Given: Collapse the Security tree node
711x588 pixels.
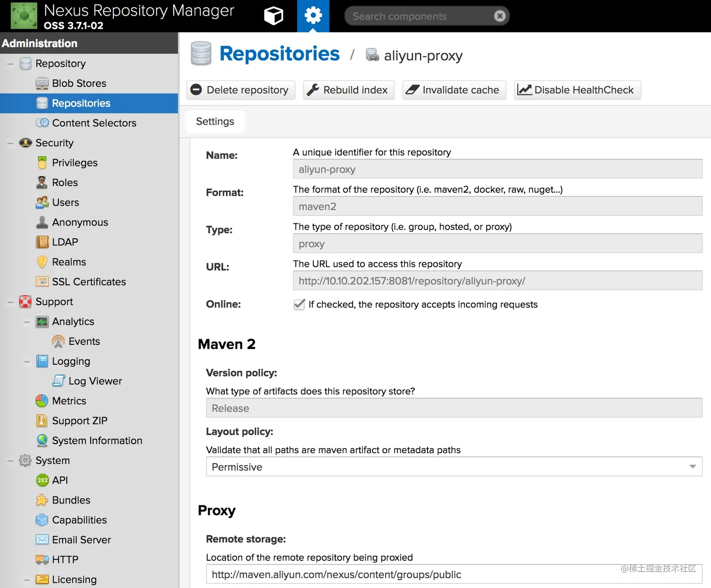Looking at the screenshot, I should point(10,143).
